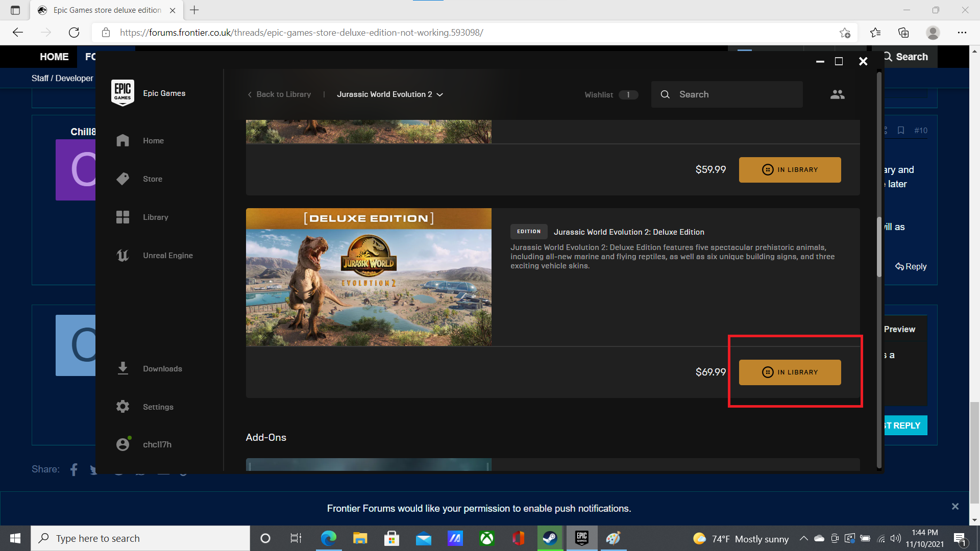This screenshot has height=551, width=980.
Task: Open the Library grid icon
Action: point(122,217)
